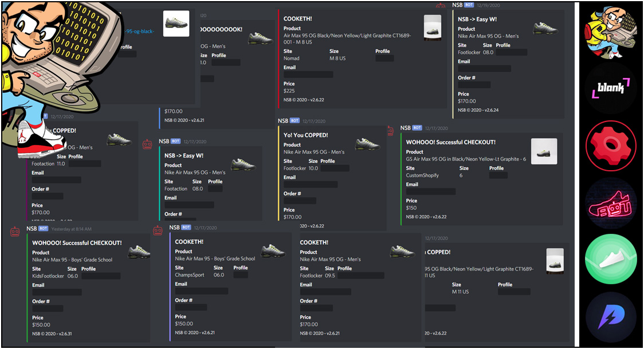Open the green circle white sneaker icon
Image resolution: width=644 pixels, height=349 pixels.
click(611, 260)
